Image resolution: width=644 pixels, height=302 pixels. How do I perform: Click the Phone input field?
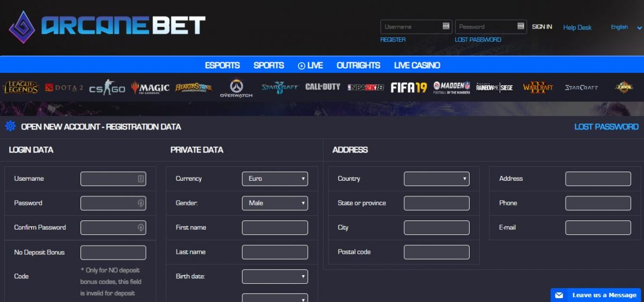pos(598,203)
